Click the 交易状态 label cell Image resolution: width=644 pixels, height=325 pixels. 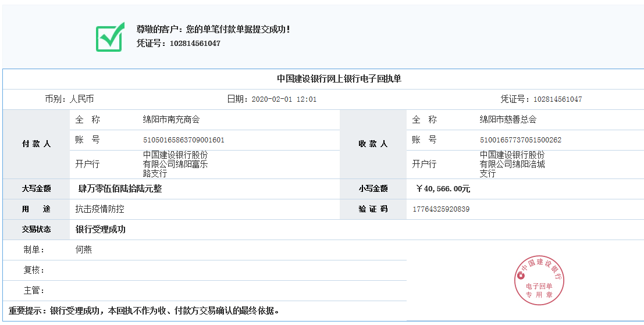tap(36, 230)
